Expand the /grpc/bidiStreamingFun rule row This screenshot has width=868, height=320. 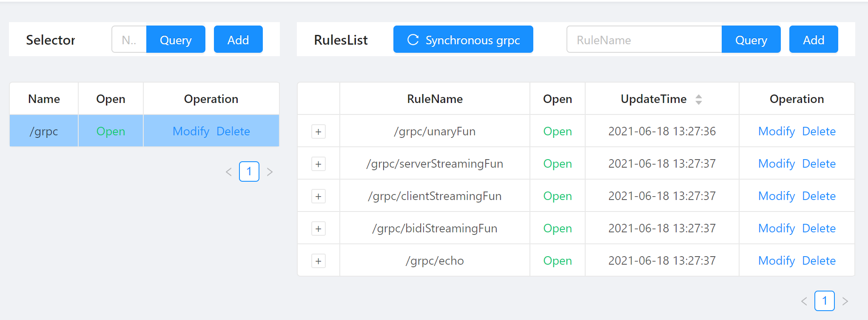point(318,229)
